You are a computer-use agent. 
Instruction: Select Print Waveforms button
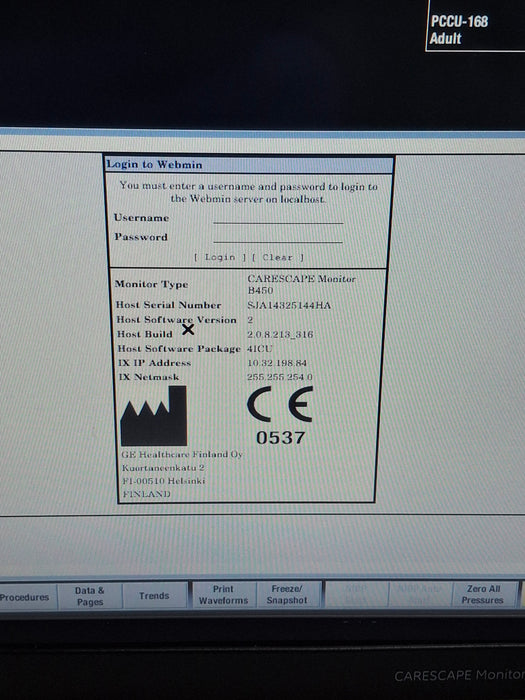pos(223,595)
